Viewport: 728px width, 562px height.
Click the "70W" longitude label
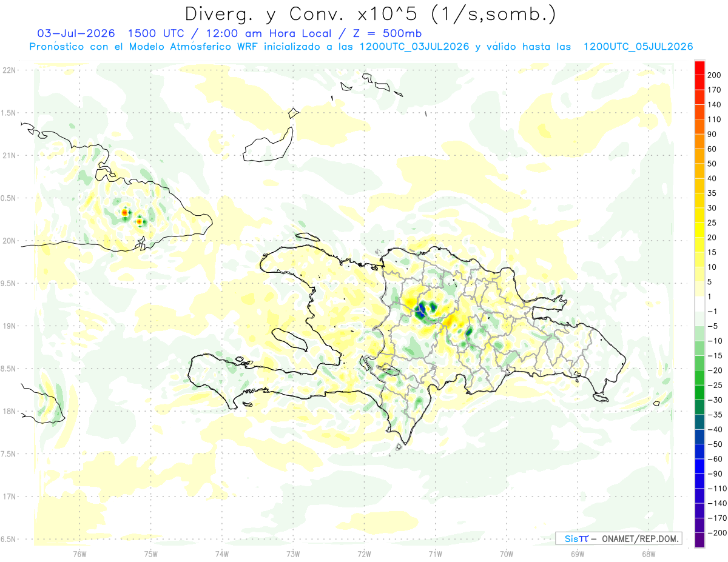click(x=506, y=553)
